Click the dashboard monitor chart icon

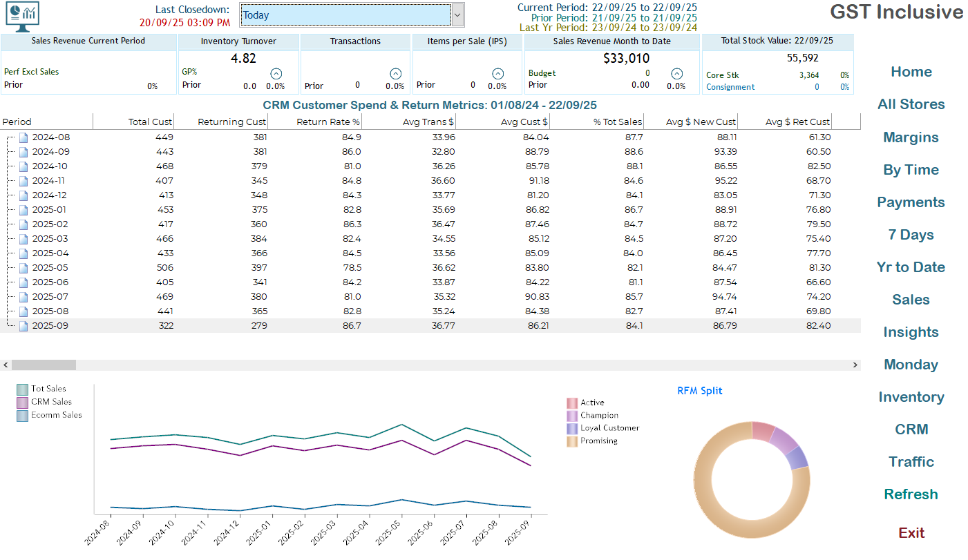(22, 17)
